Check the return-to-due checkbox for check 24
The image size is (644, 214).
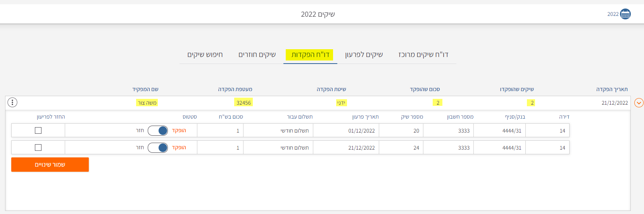(38, 148)
